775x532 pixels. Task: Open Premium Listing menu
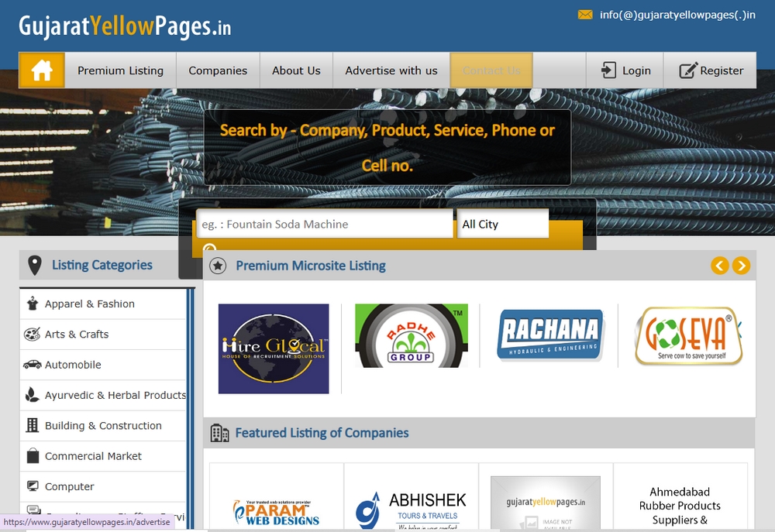pos(120,70)
